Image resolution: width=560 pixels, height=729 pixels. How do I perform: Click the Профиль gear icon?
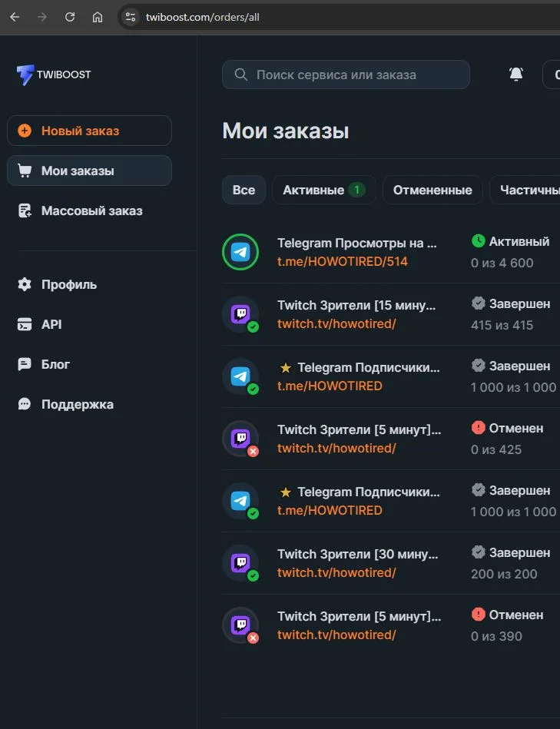[x=25, y=284]
